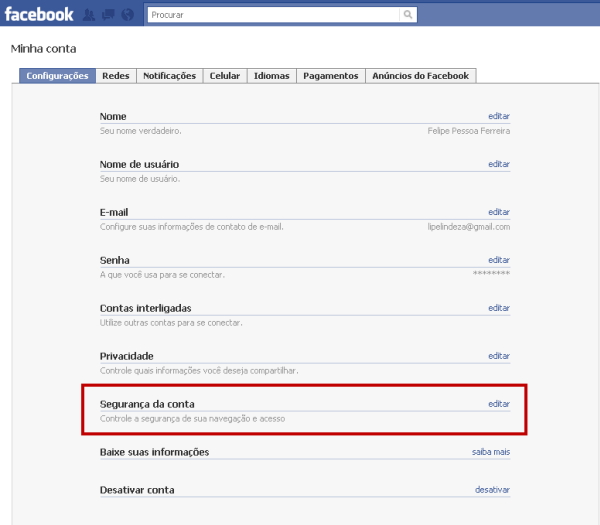Click saiba mais for Baixe suas informações
Viewport: 600px width, 525px height.
(491, 452)
